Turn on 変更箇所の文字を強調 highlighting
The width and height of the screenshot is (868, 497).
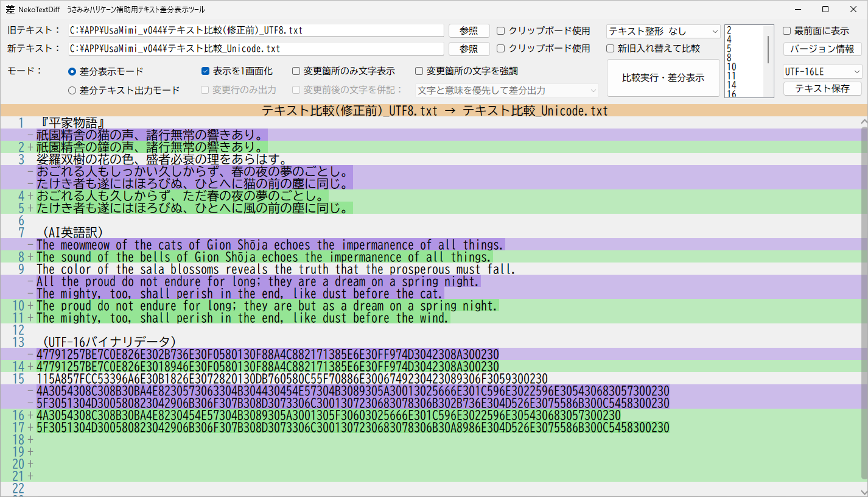coord(419,71)
